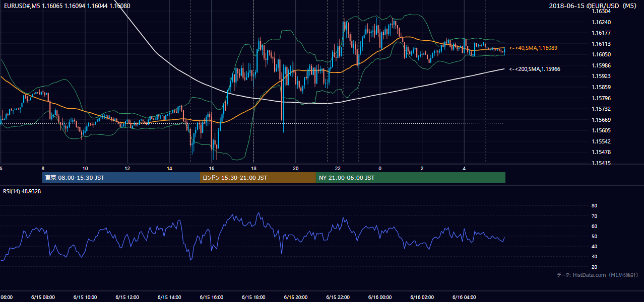Click the RSI(14) 48.9328 indicator label
Viewport: 644px width, 302px height.
pyautogui.click(x=22, y=191)
